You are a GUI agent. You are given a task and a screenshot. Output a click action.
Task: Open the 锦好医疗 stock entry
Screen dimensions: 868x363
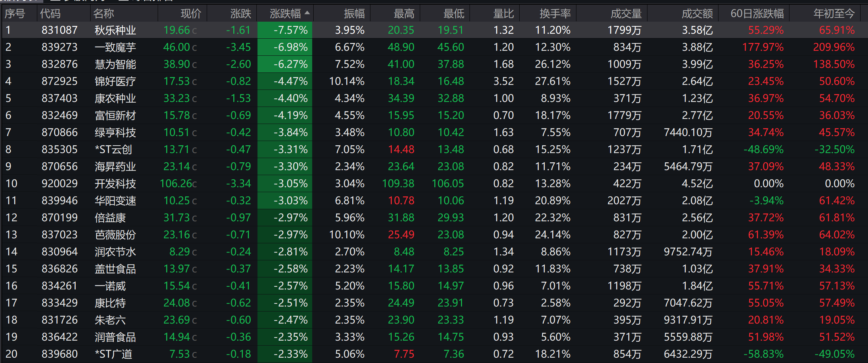(x=434, y=81)
